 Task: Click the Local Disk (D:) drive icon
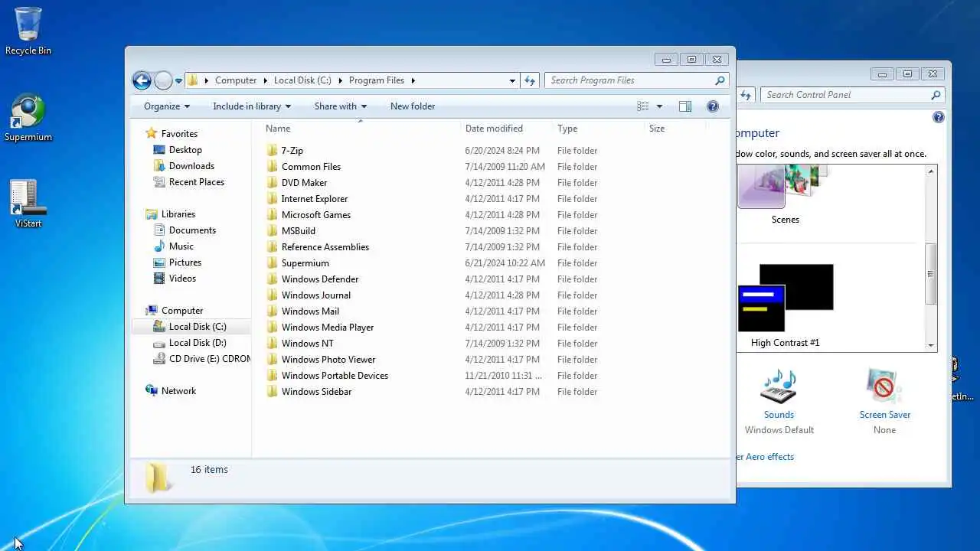point(159,343)
